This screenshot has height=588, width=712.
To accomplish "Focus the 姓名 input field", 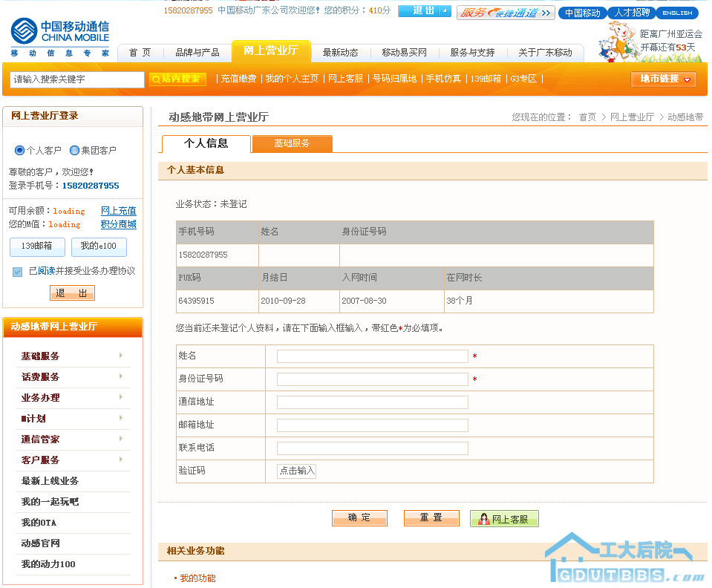I will point(373,356).
